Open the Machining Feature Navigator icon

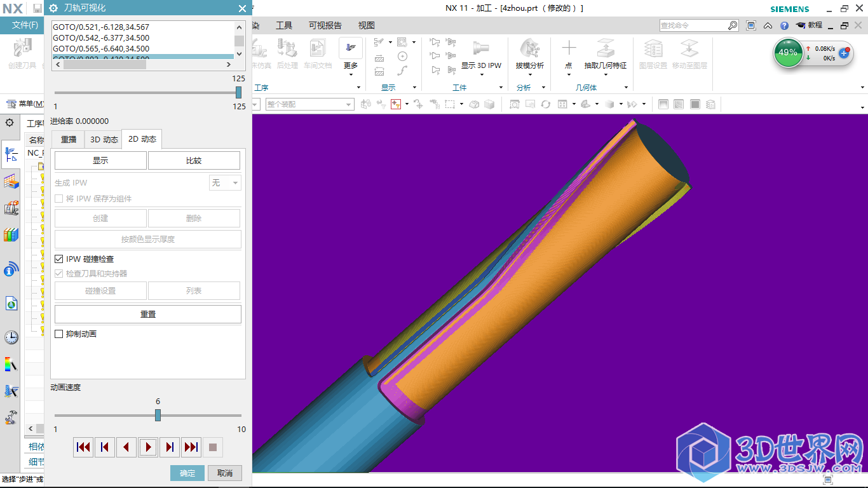tap(11, 182)
